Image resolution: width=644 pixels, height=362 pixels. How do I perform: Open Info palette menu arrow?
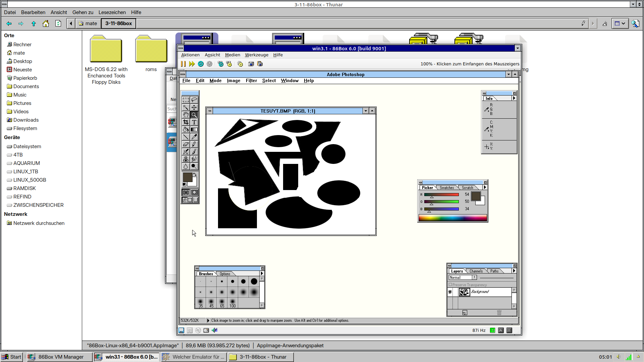(x=514, y=98)
